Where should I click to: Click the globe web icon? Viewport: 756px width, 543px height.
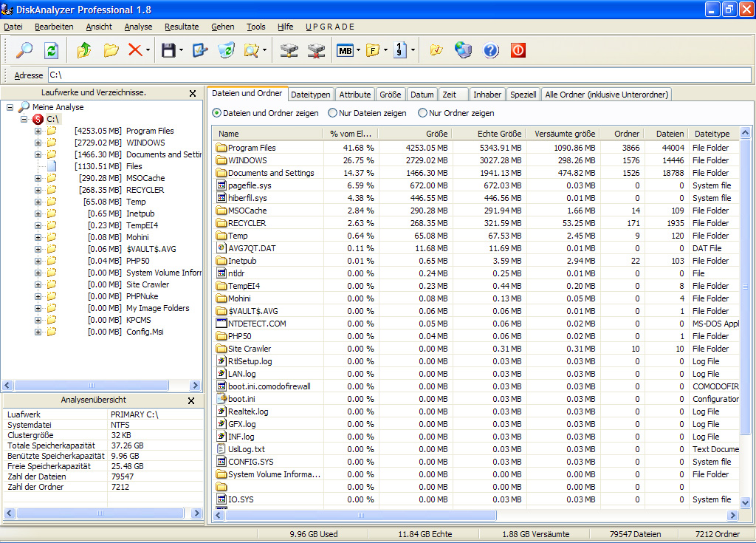coord(464,50)
